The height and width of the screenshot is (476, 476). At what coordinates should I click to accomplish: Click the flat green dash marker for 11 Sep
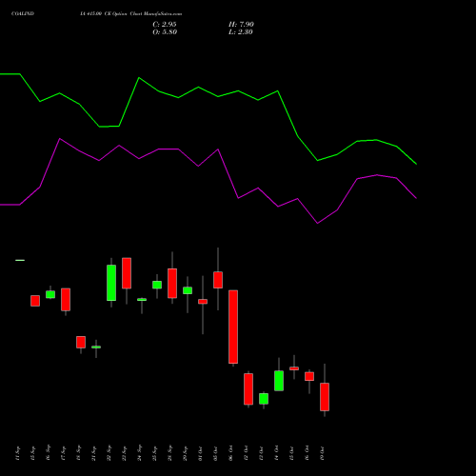[x=20, y=260]
